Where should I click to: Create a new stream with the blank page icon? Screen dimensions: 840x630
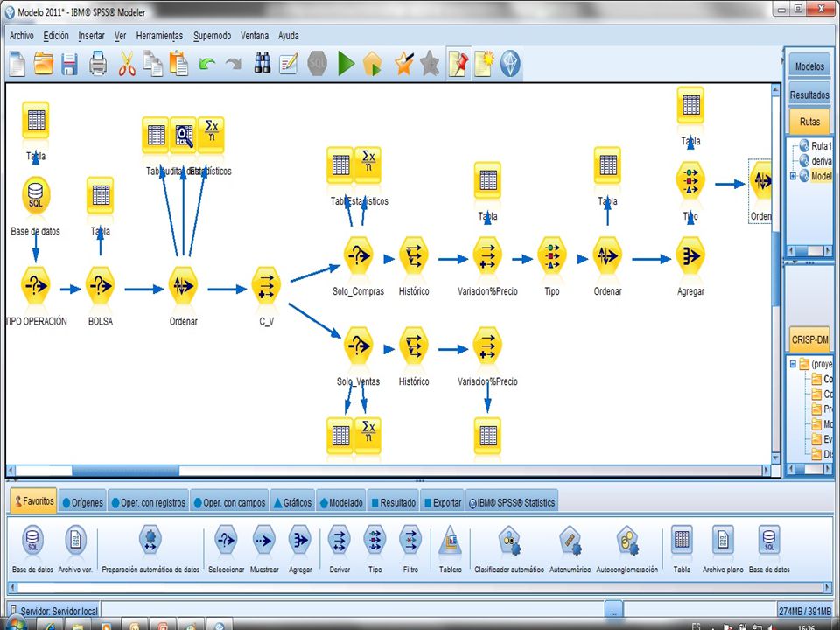17,64
